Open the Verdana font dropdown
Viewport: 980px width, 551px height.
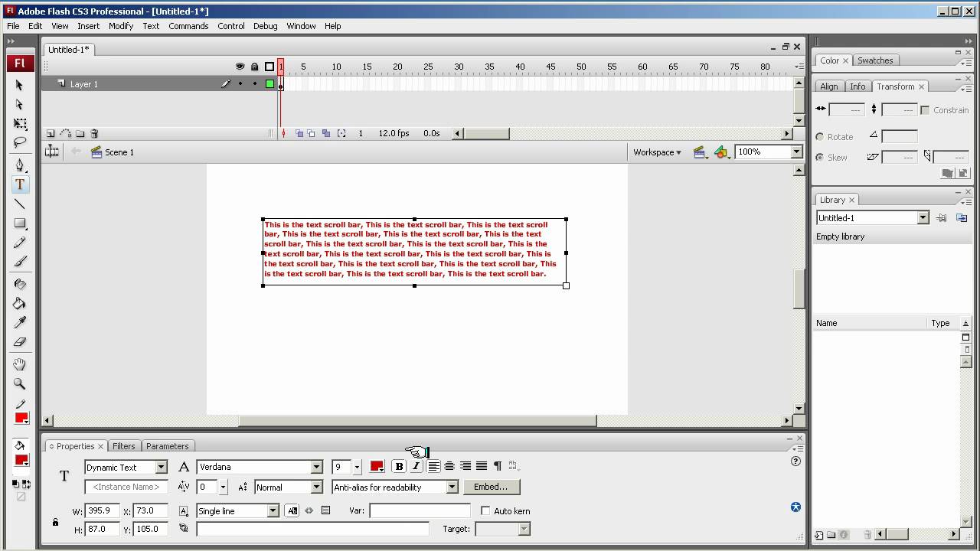point(316,467)
